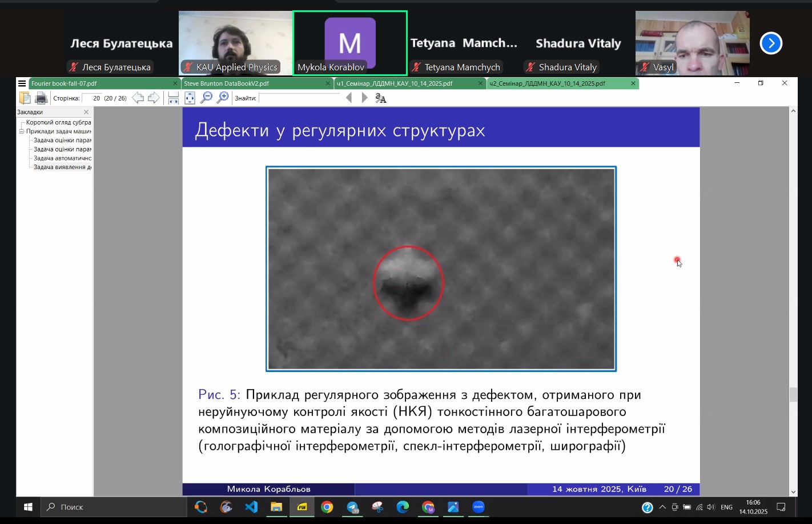
Task: Close the Закладки bookmarks panel
Action: [x=86, y=113]
